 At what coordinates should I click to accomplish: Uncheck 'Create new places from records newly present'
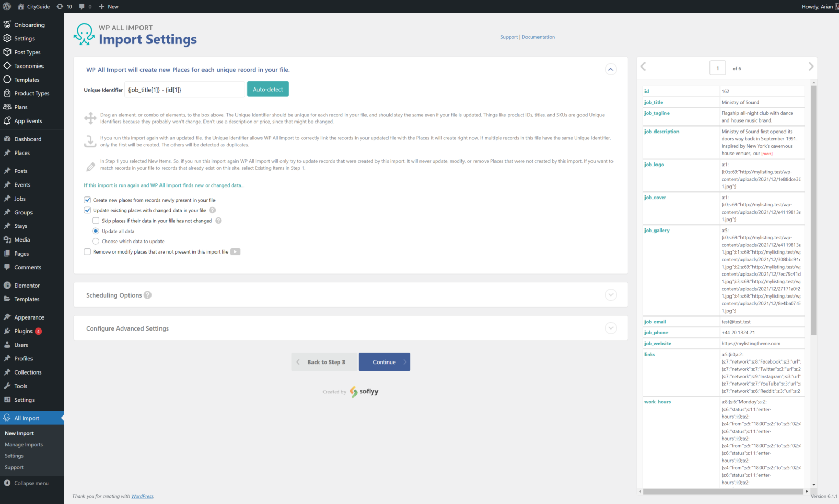[x=87, y=200]
